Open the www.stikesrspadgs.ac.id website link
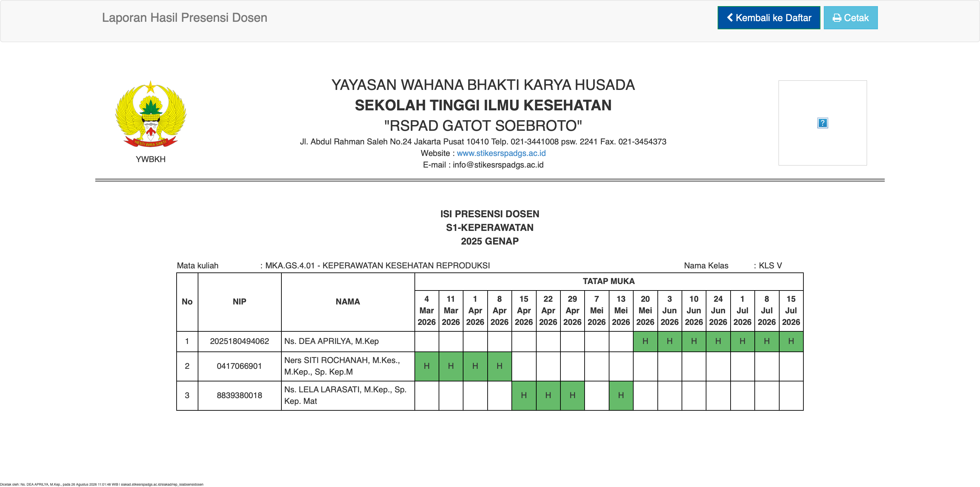This screenshot has height=487, width=980. coord(501,153)
